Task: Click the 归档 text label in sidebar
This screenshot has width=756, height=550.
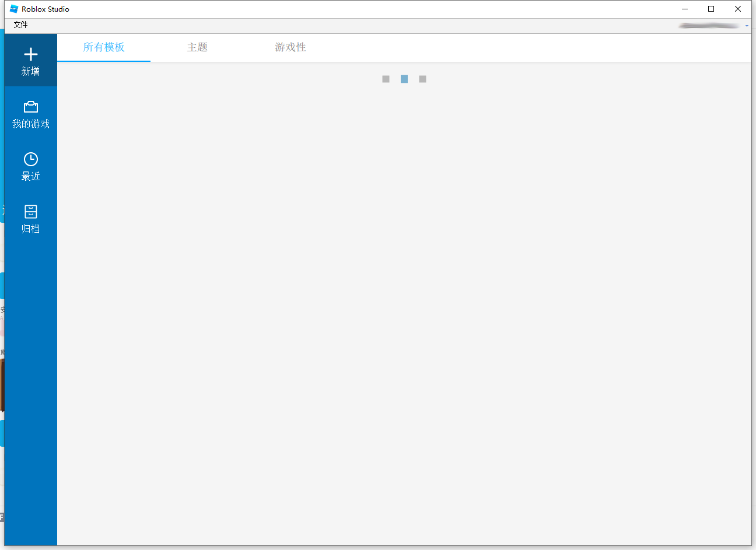Action: point(30,229)
